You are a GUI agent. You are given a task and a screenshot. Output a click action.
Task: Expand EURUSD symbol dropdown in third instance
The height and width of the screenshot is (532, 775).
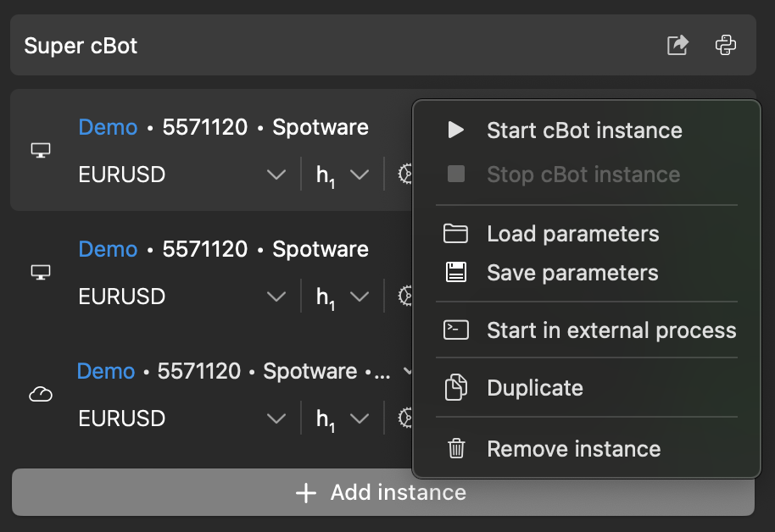coord(276,419)
